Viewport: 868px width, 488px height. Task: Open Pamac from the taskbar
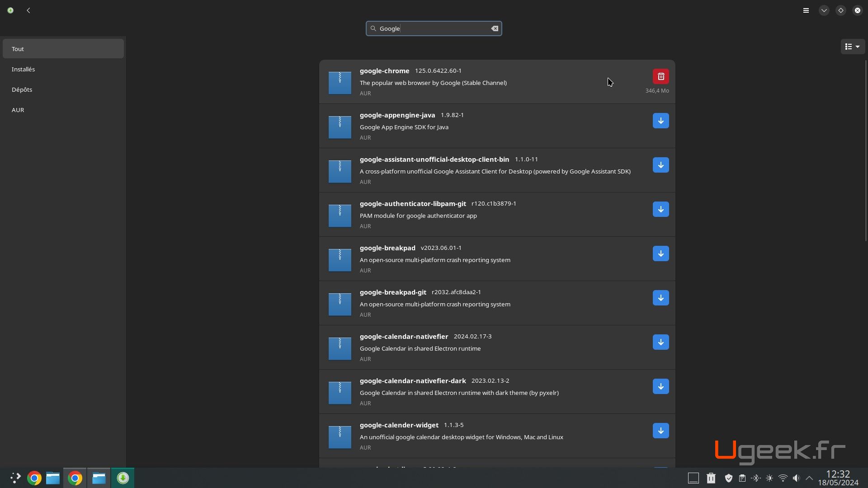[x=123, y=478]
